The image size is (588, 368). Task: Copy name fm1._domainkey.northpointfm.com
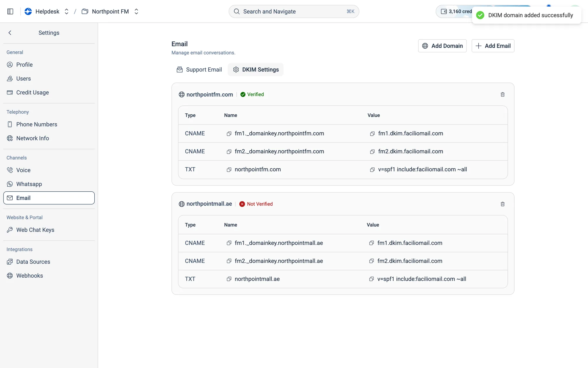tap(229, 134)
